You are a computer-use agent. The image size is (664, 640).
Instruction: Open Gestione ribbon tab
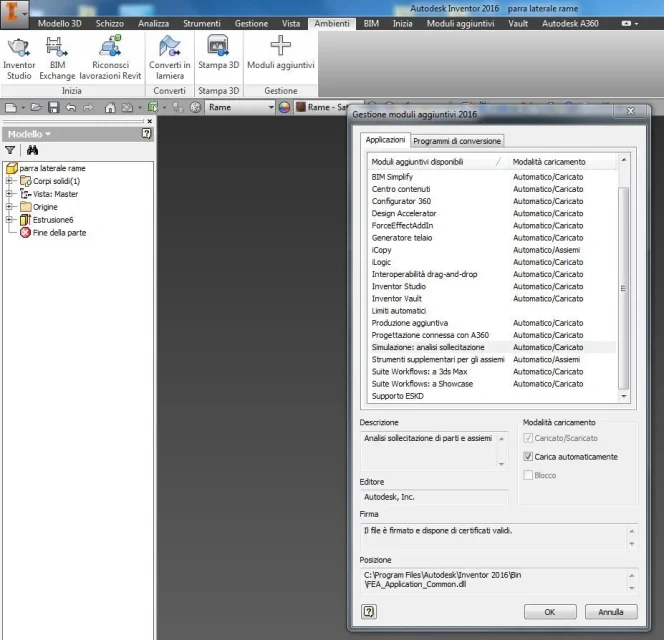click(251, 24)
